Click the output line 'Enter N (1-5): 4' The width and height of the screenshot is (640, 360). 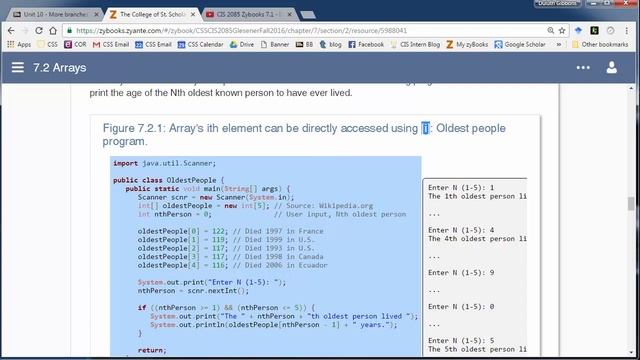coord(461,230)
